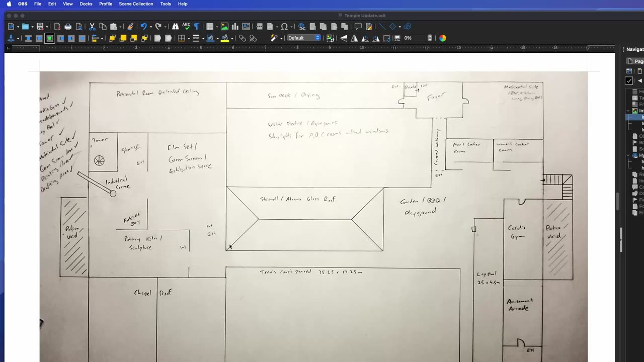Click the Insert Text Box icon
Screen dimensions: 644x362
pyautogui.click(x=246, y=26)
